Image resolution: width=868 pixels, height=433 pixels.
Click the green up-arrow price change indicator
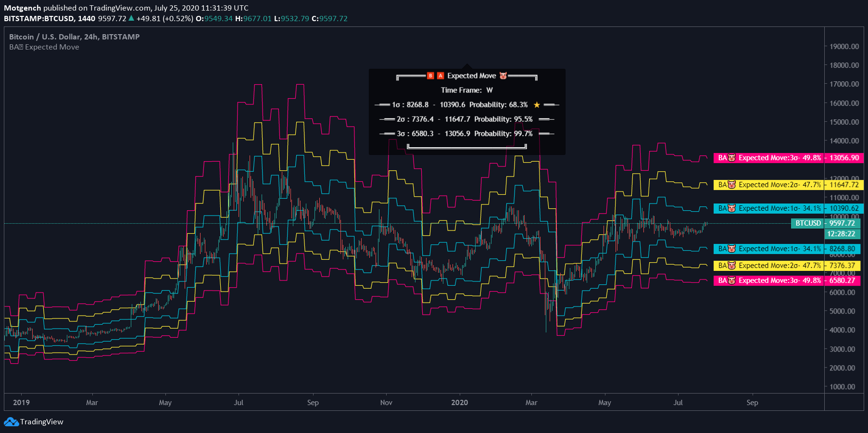131,18
